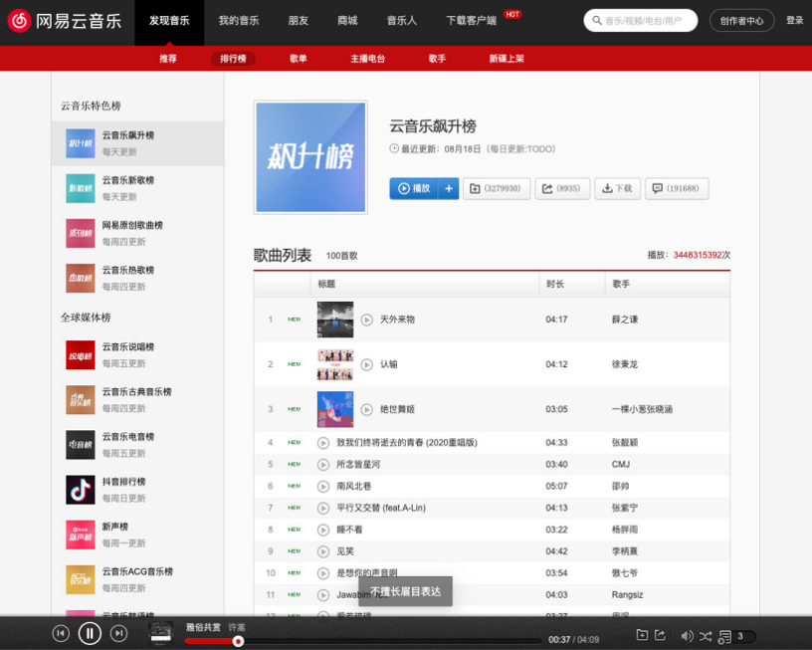The width and height of the screenshot is (812, 650).
Task: Open 下载客户端 navigation item
Action: pos(472,21)
